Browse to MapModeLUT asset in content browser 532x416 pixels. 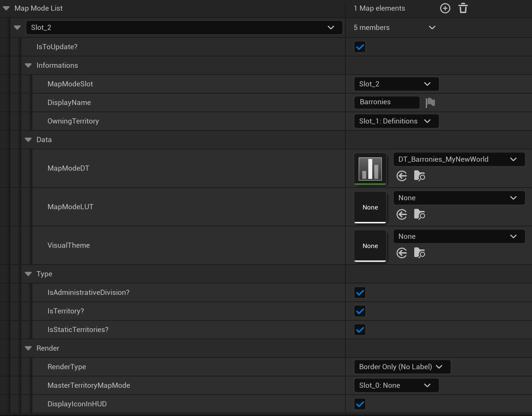pos(419,215)
